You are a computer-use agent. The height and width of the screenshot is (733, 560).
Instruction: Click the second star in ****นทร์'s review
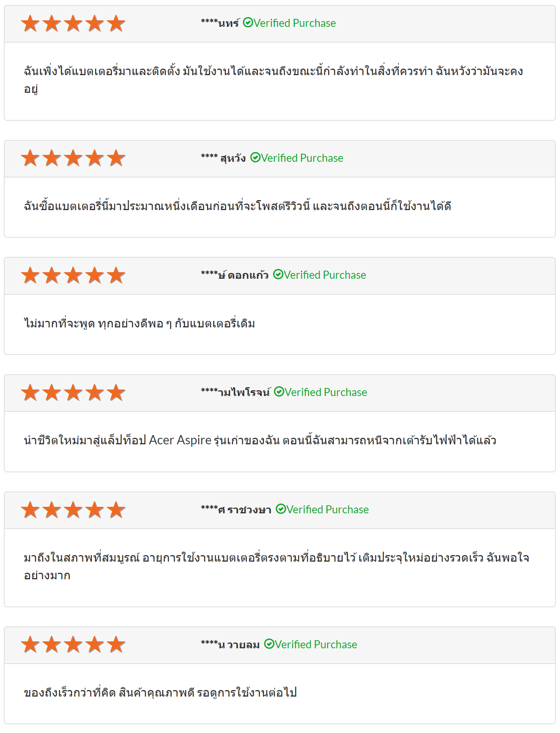52,23
